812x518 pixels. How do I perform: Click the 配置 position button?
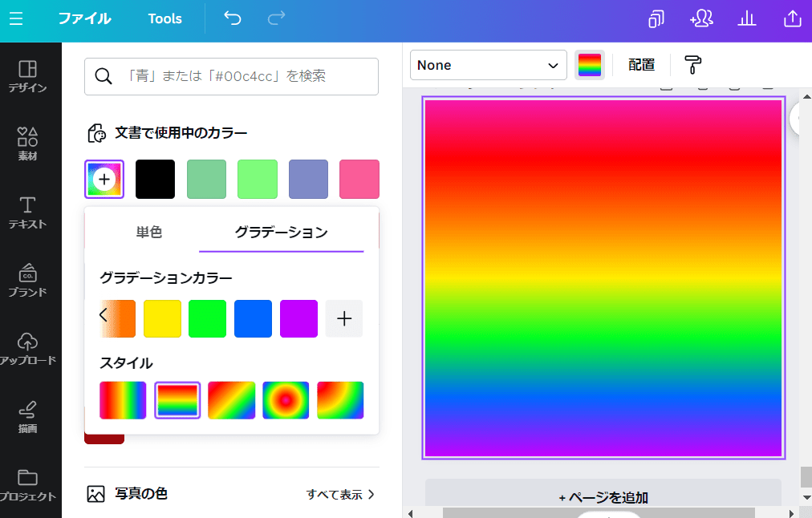[641, 65]
